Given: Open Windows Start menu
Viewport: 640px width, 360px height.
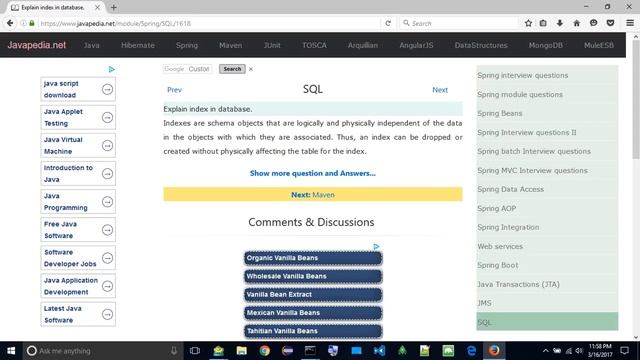Looking at the screenshot, I should [11, 351].
